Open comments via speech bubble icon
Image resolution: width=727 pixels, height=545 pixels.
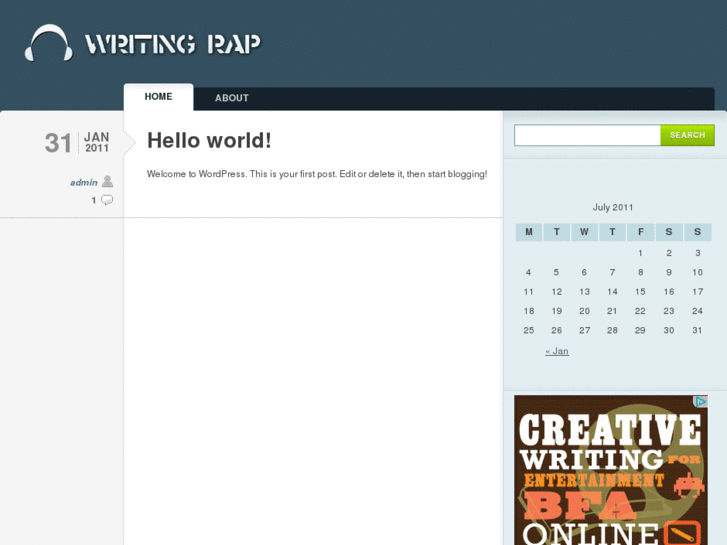pyautogui.click(x=107, y=200)
